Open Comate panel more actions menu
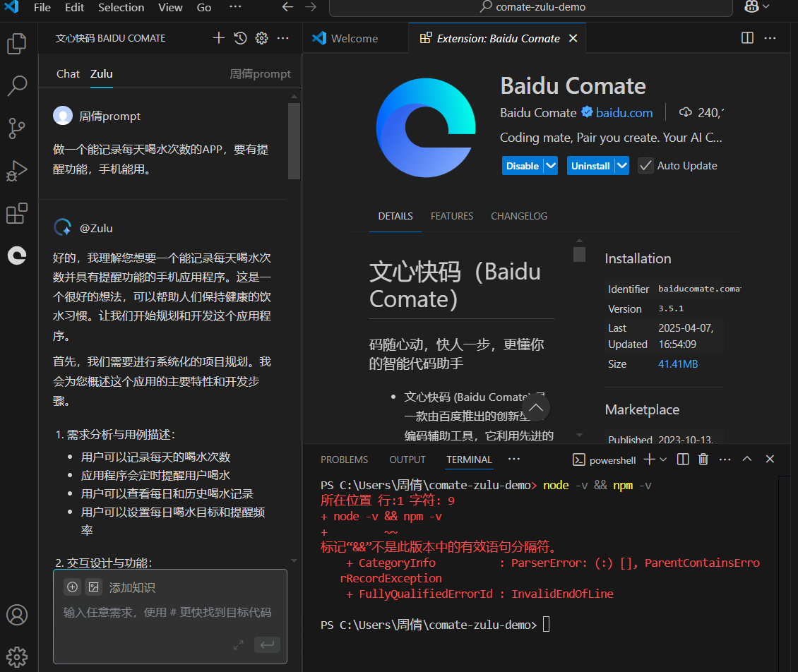The image size is (798, 672). click(283, 38)
